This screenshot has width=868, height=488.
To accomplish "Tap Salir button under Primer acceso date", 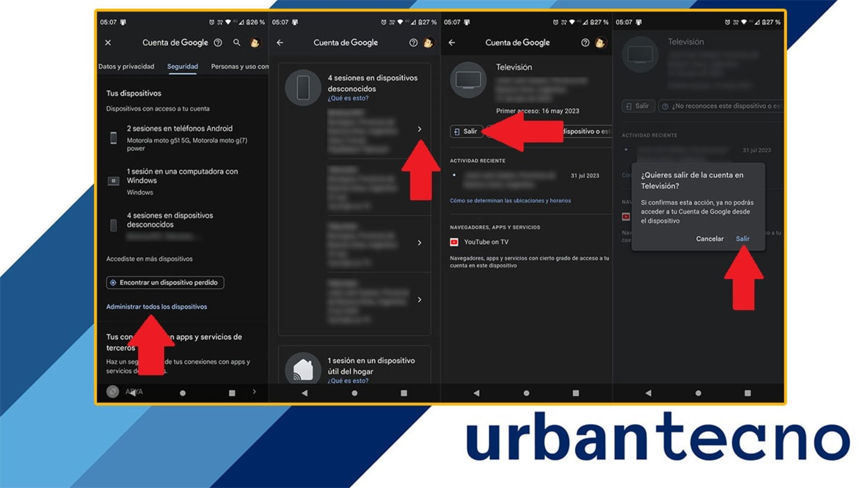I will tap(467, 131).
